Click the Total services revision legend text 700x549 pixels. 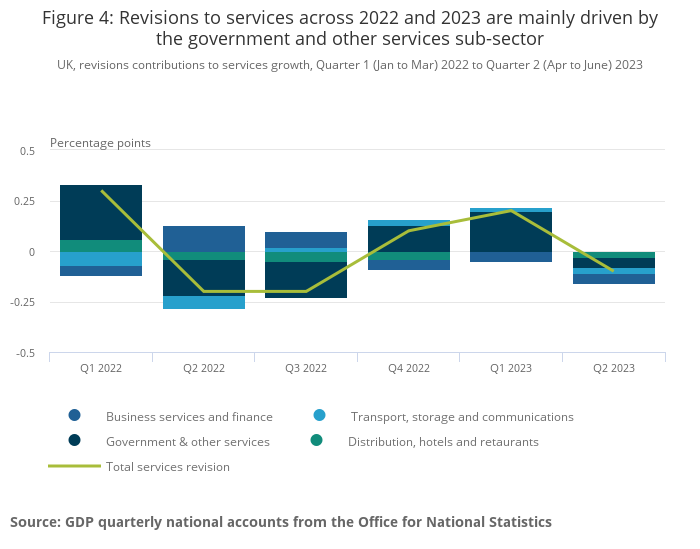[168, 467]
